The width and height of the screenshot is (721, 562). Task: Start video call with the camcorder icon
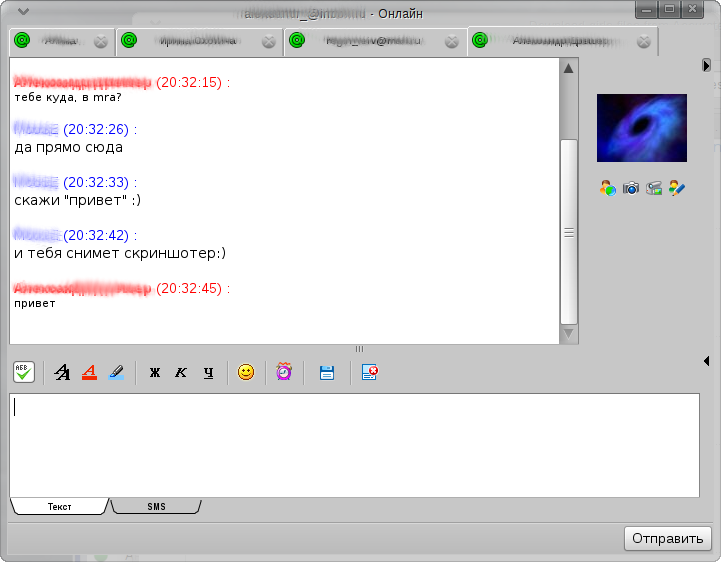(654, 188)
